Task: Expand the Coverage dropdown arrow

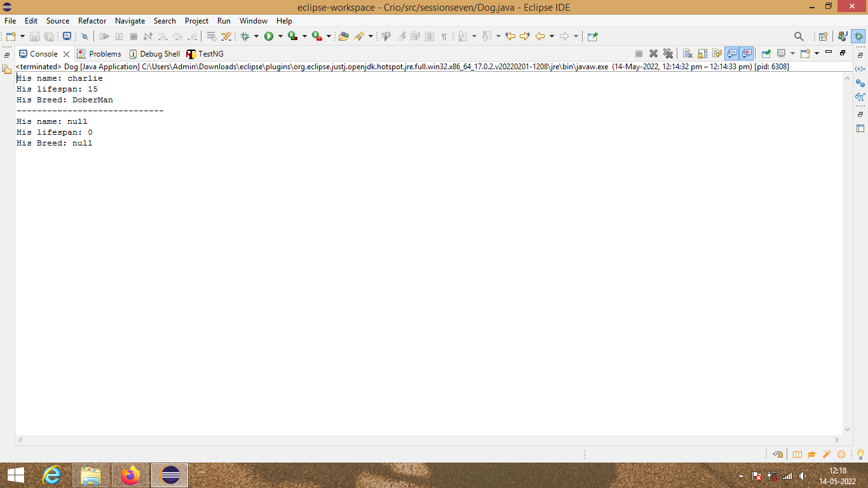Action: pyautogui.click(x=304, y=36)
